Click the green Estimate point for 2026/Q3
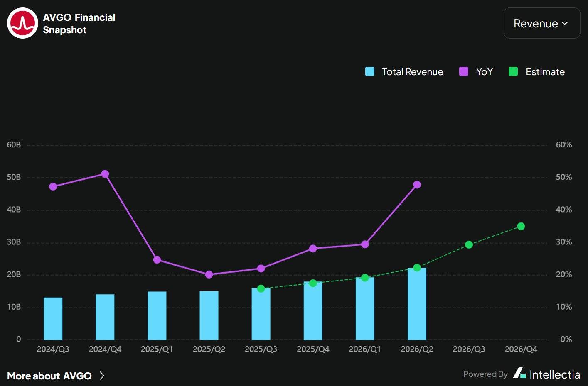Image resolution: width=588 pixels, height=386 pixels. 469,245
